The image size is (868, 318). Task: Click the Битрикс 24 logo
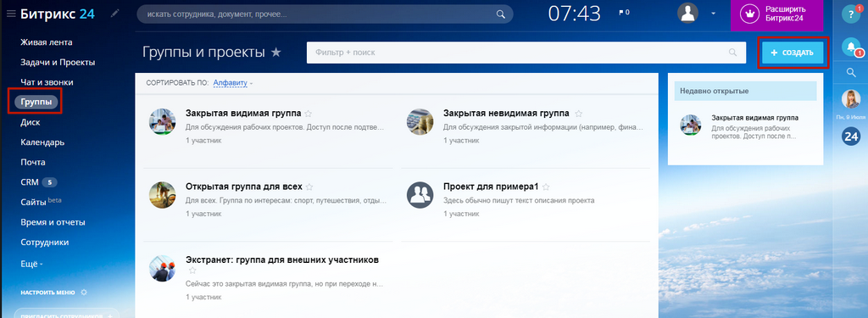click(58, 14)
